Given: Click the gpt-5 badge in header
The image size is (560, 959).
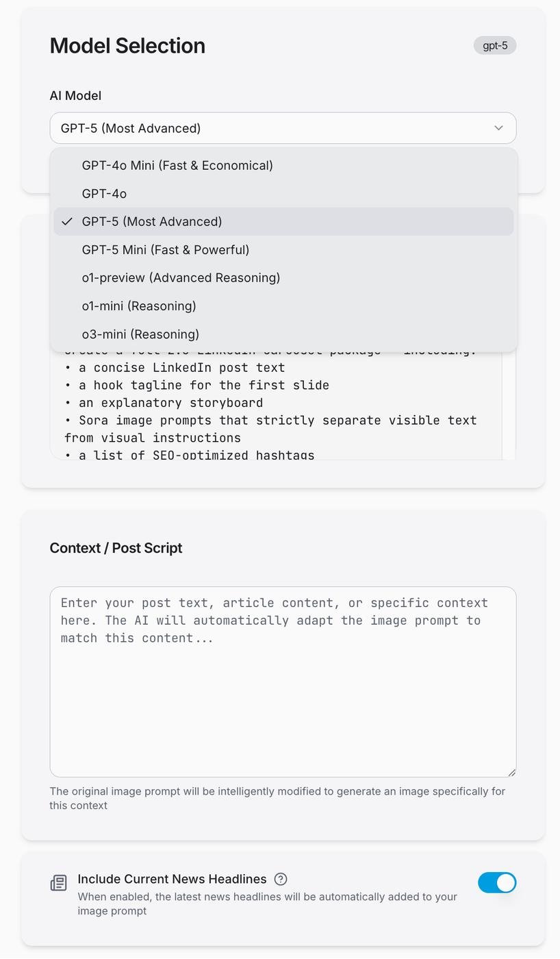Looking at the screenshot, I should [495, 46].
